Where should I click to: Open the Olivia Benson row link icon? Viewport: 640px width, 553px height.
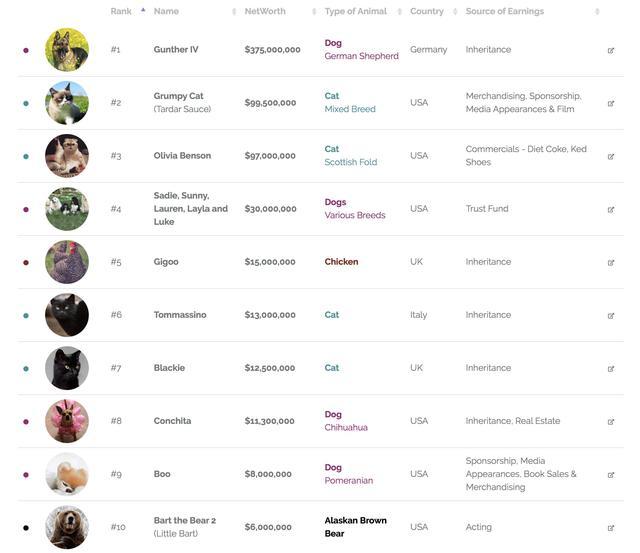(x=611, y=156)
